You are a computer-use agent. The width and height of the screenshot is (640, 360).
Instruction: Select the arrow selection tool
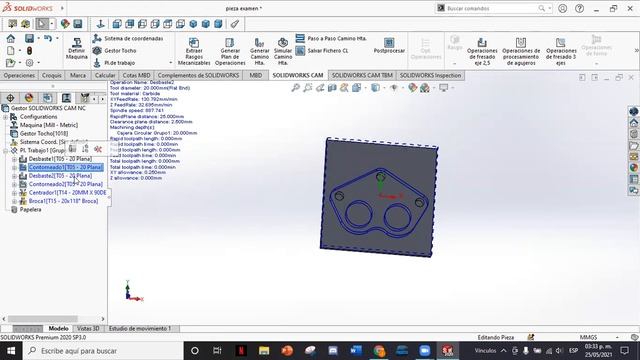[x=42, y=24]
